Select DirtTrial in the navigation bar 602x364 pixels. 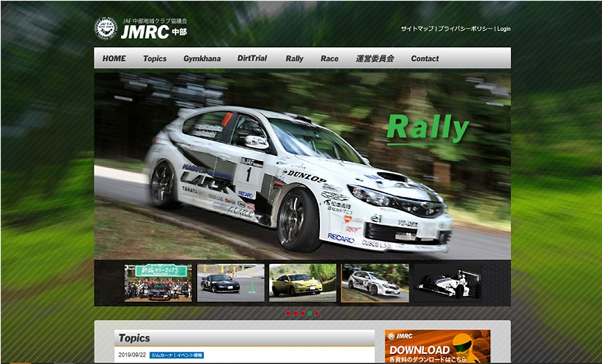pos(252,58)
